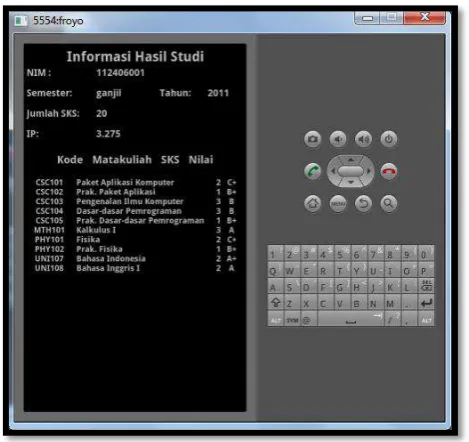Screen dimensions: 469x442
Task: Click the emulator power button
Action: coord(389,139)
